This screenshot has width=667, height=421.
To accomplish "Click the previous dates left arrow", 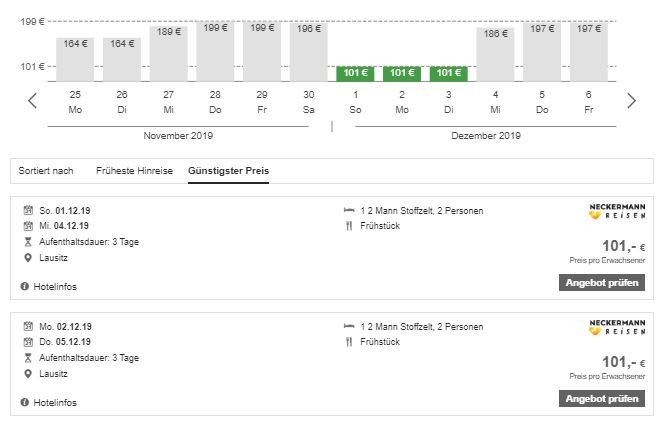I will 32,100.
